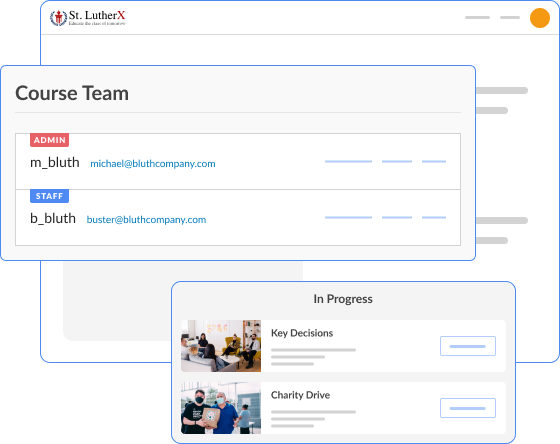Click first action link in m_bluth row
The width and height of the screenshot is (560, 444).
(349, 161)
